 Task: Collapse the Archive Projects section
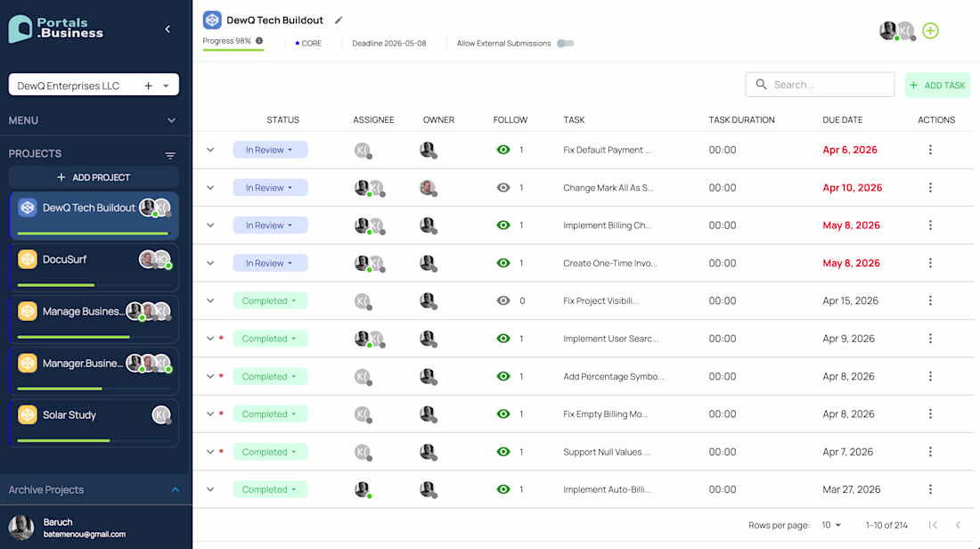pos(175,489)
